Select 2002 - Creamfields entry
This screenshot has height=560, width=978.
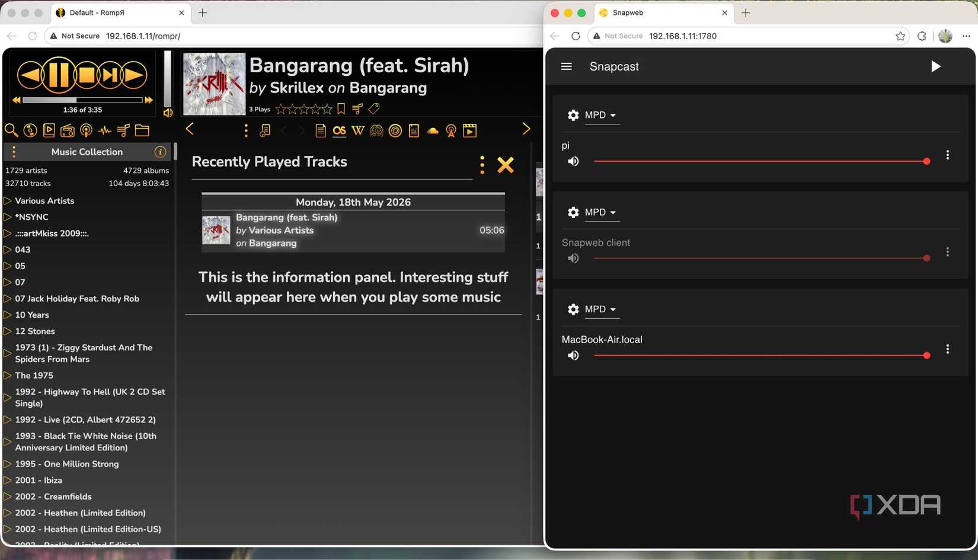[x=53, y=497]
